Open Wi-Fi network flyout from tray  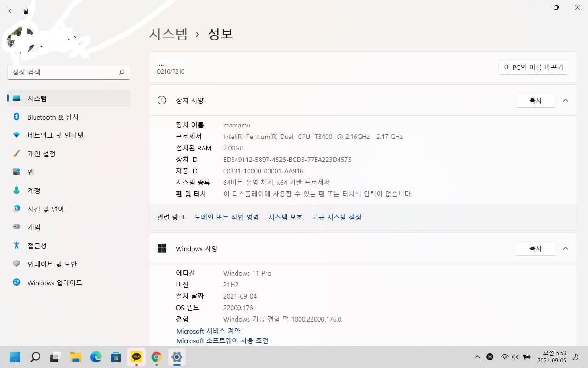(504, 356)
